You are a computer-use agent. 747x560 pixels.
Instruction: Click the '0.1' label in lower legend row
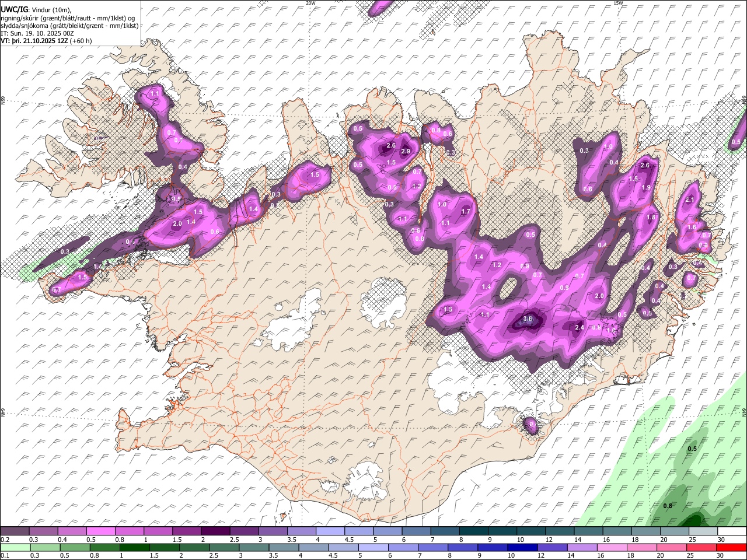click(5, 556)
